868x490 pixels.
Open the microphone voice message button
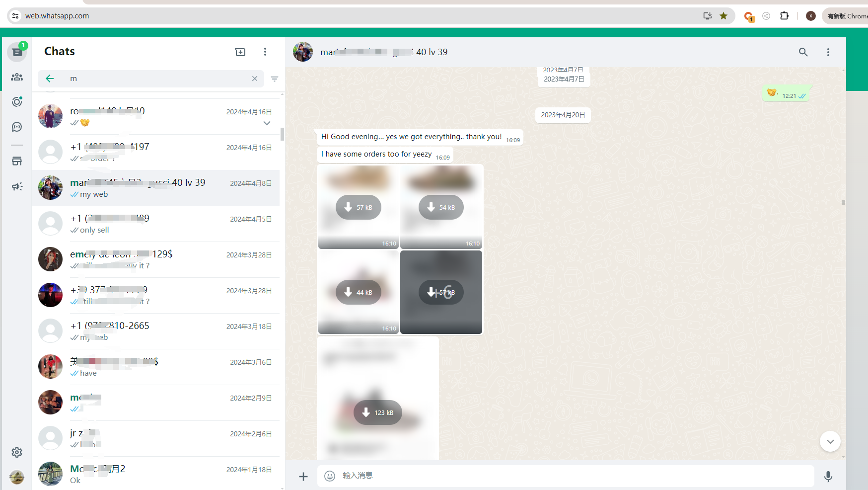tap(828, 476)
